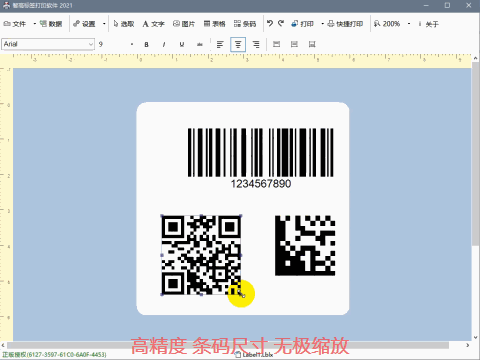Set centered text alignment
Image resolution: width=480 pixels, height=360 pixels.
pyautogui.click(x=238, y=44)
